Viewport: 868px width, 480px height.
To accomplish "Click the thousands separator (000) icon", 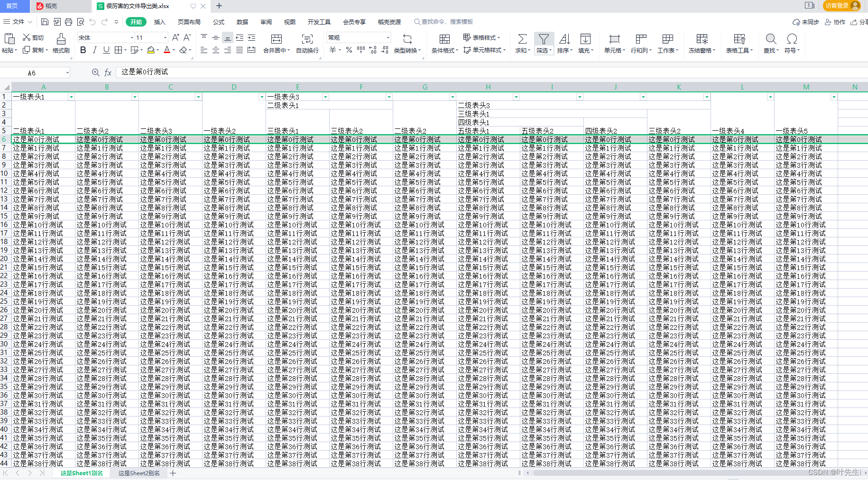I will point(361,50).
